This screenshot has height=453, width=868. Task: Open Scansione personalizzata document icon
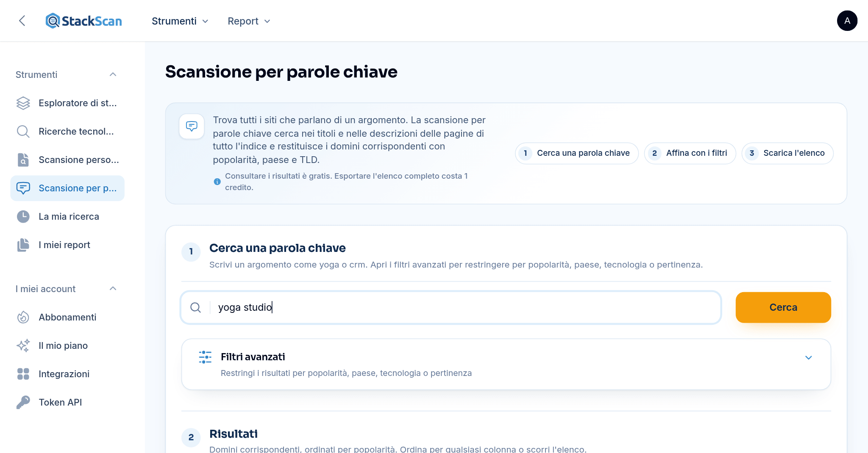point(23,160)
